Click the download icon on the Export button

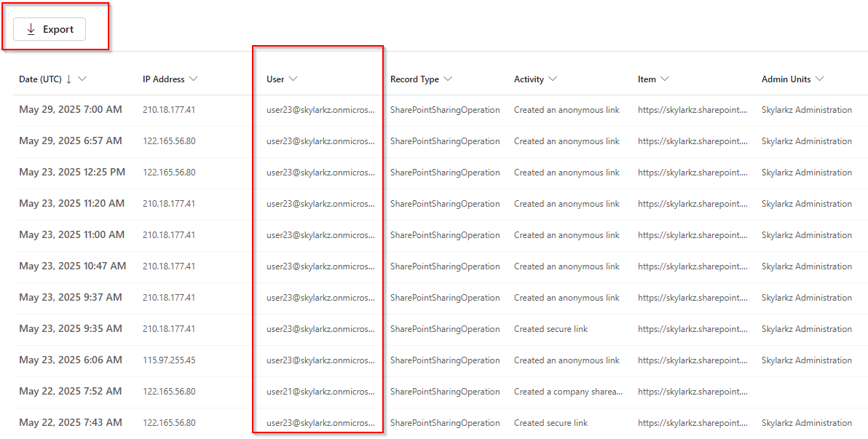point(31,29)
